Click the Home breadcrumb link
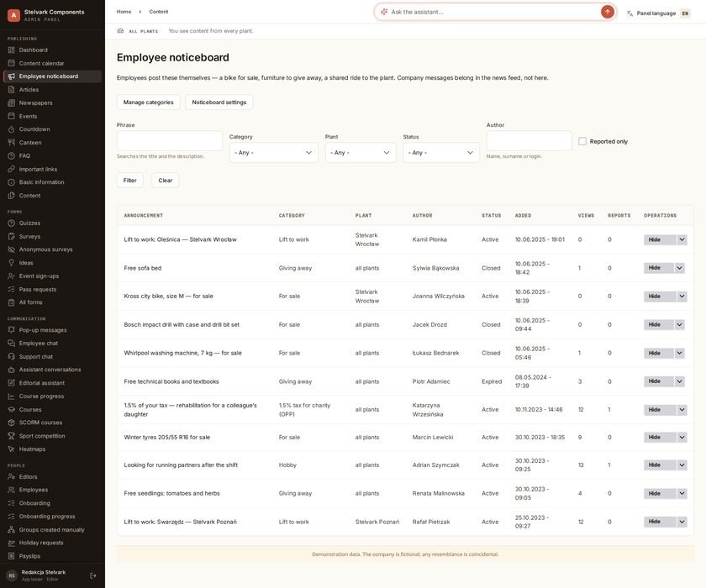 tap(124, 12)
